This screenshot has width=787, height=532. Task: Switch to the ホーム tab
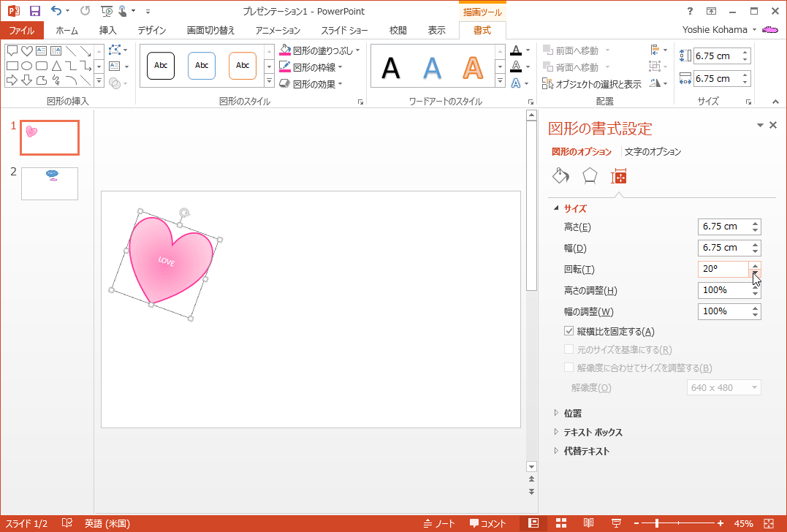tap(66, 30)
